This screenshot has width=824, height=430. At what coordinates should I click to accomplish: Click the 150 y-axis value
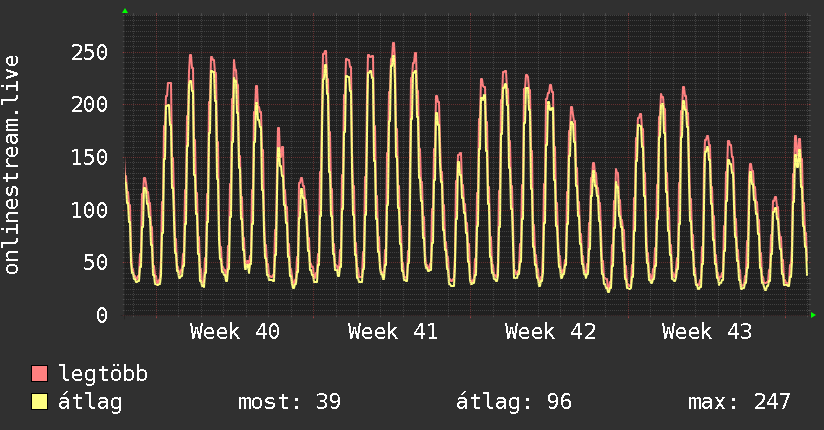tap(90, 157)
